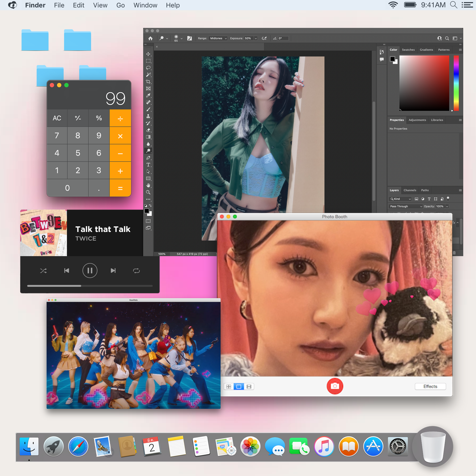
Task: Select the Type tool
Action: (148, 165)
